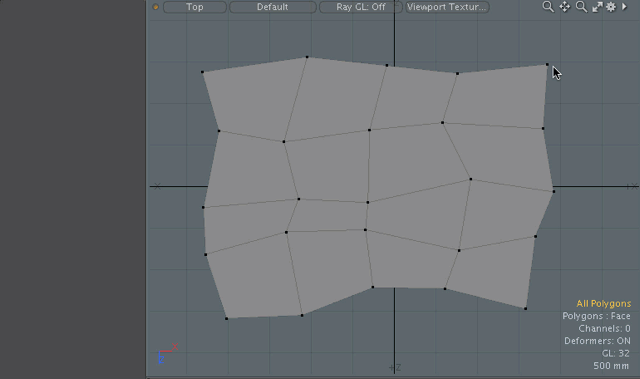Click the magnifier icon beside the expand arrows

pos(581,7)
